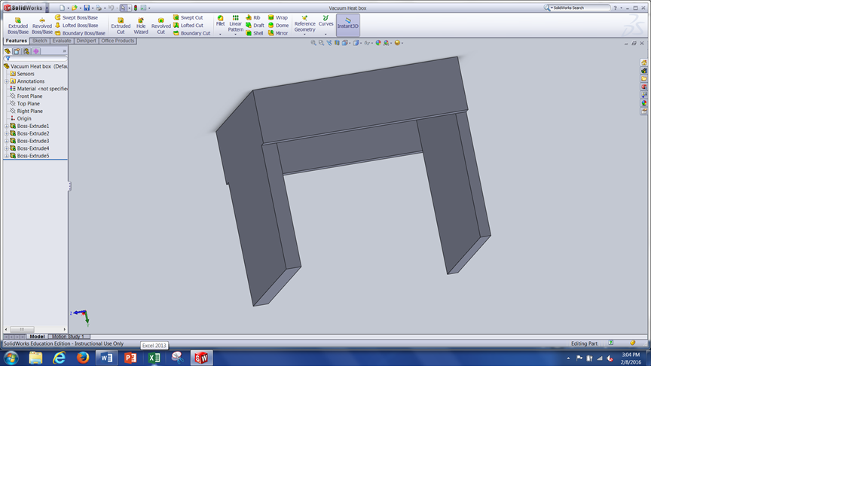Select the Boundary Cut feature
This screenshot has width=868, height=488.
click(x=191, y=33)
